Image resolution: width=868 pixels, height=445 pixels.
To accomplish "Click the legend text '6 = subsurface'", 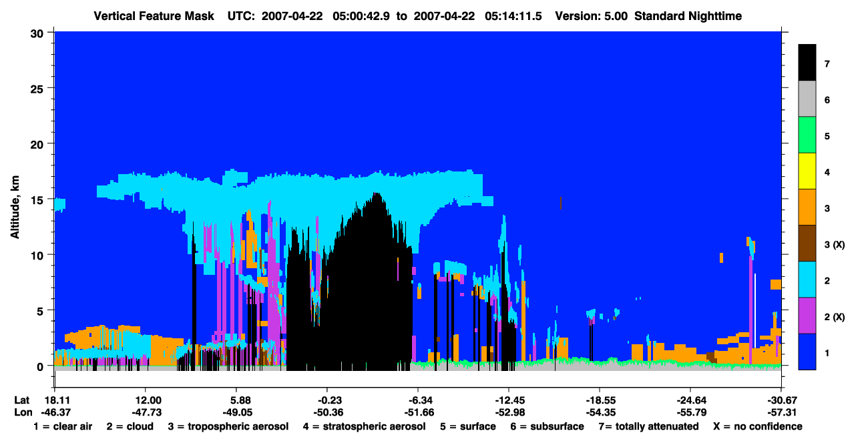I will [x=548, y=426].
